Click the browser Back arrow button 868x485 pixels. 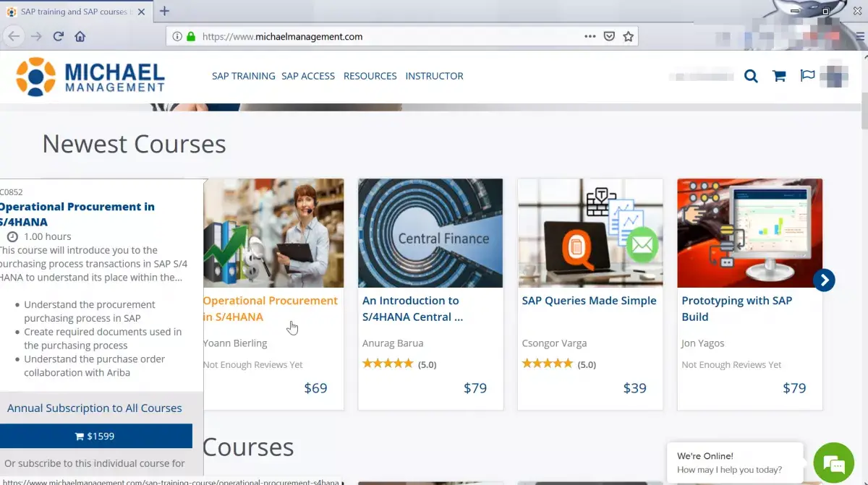coord(14,36)
